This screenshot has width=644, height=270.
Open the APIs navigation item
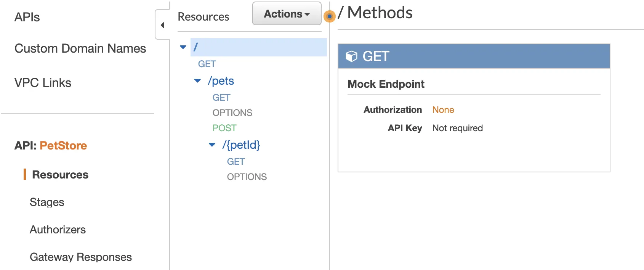point(27,17)
